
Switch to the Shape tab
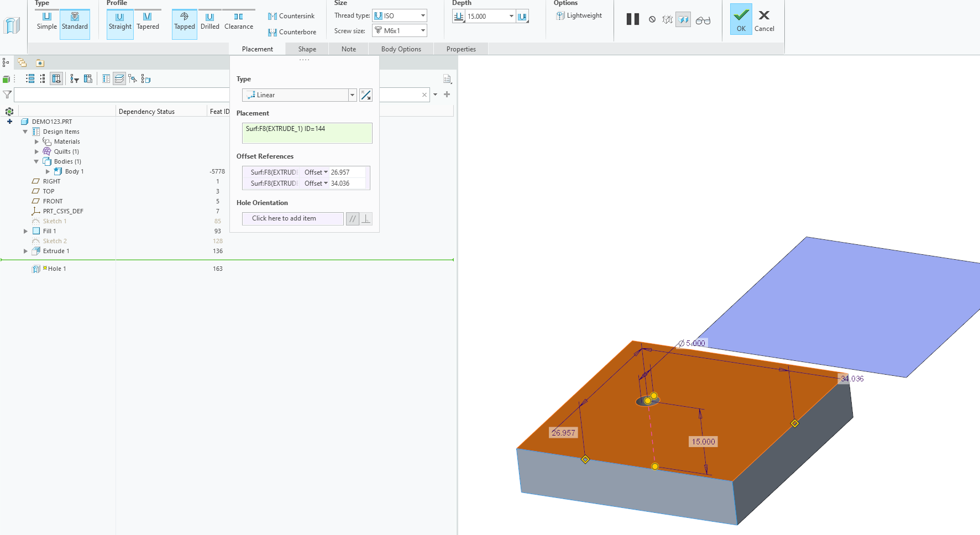(x=307, y=49)
